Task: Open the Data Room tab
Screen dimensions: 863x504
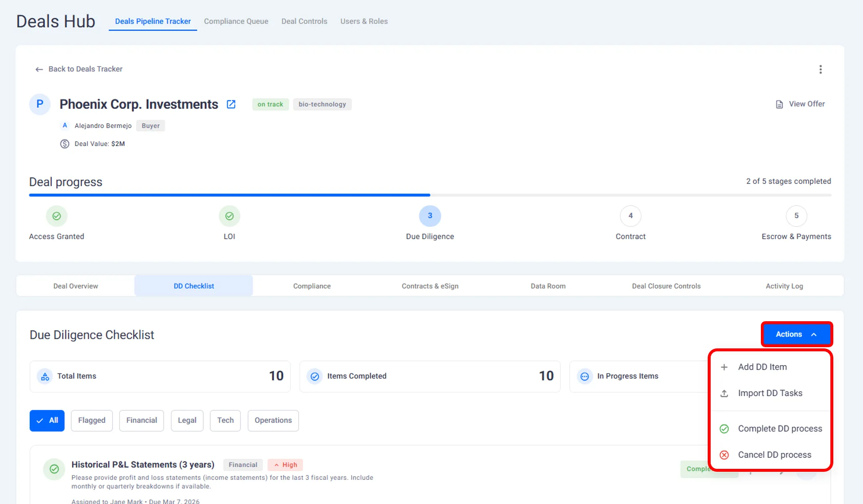Action: tap(548, 286)
